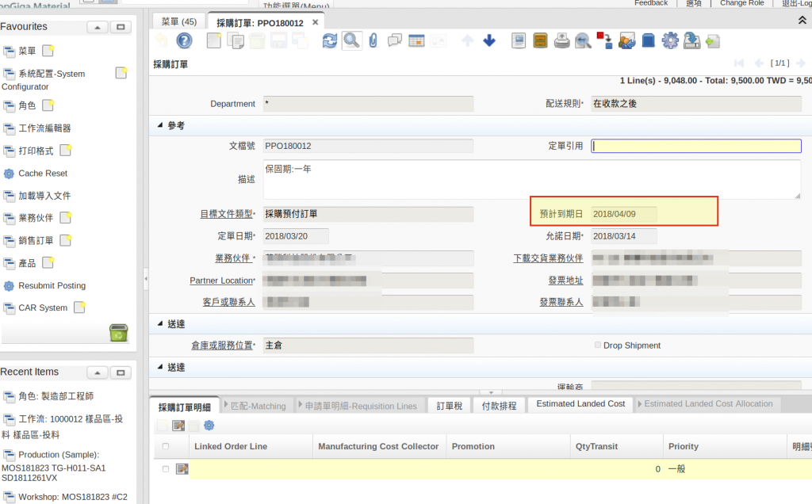
Task: Open the Process gear icon in toolbar
Action: click(x=670, y=40)
